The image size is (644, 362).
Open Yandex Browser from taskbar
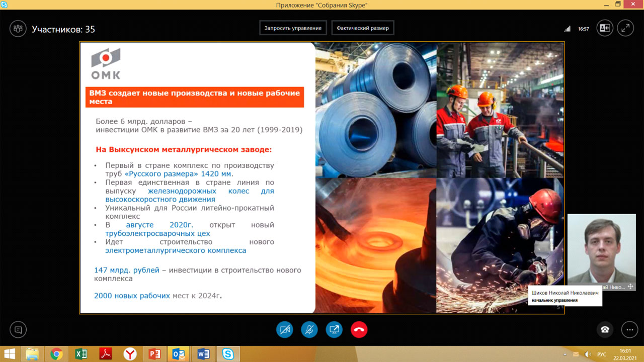point(130,354)
